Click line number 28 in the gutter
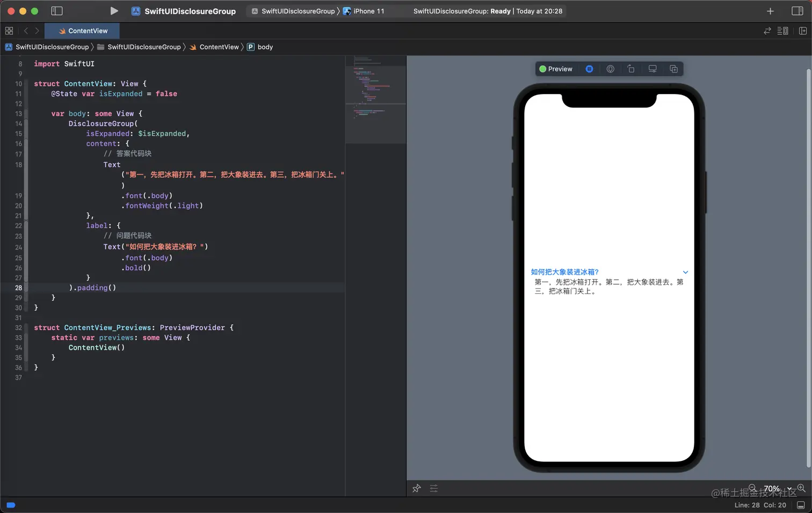Viewport: 812px width, 513px height. 18,288
